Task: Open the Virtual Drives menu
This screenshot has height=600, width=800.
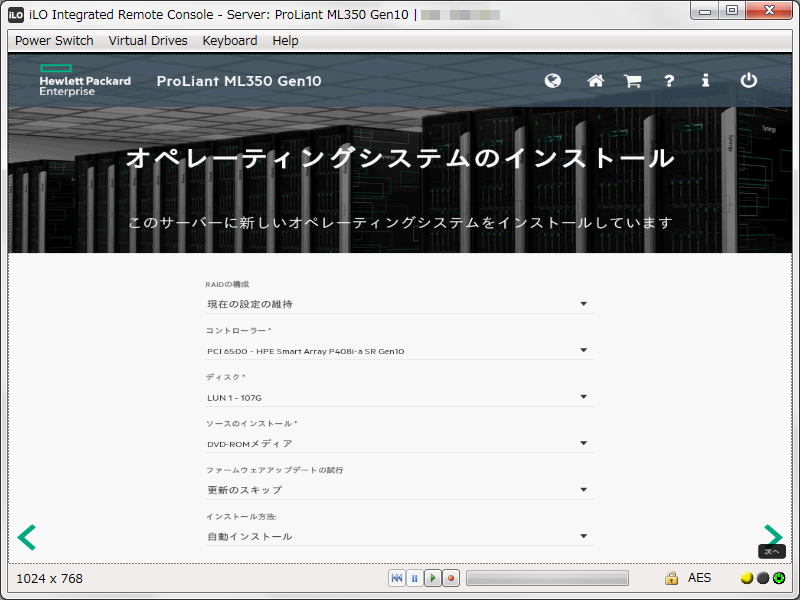Action: (x=147, y=40)
